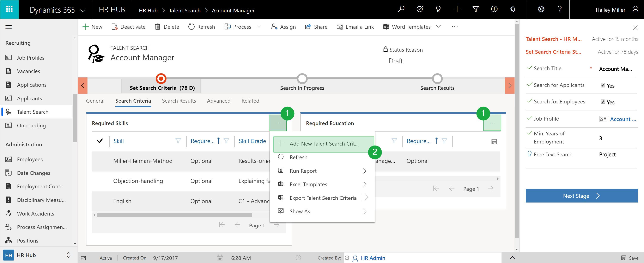Open Required Education ellipsis menu
This screenshot has width=644, height=263.
click(x=492, y=123)
